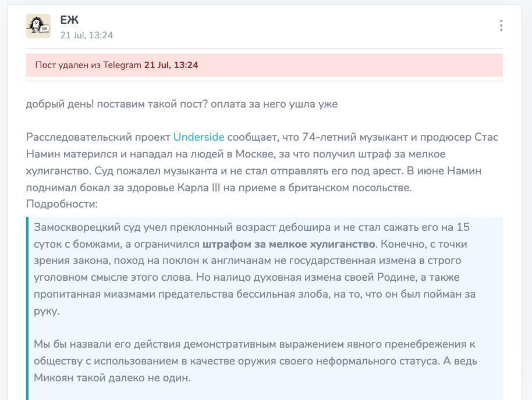Click the sentence "Микоян такой далеко не один."
This screenshot has width=532, height=400.
click(x=112, y=378)
